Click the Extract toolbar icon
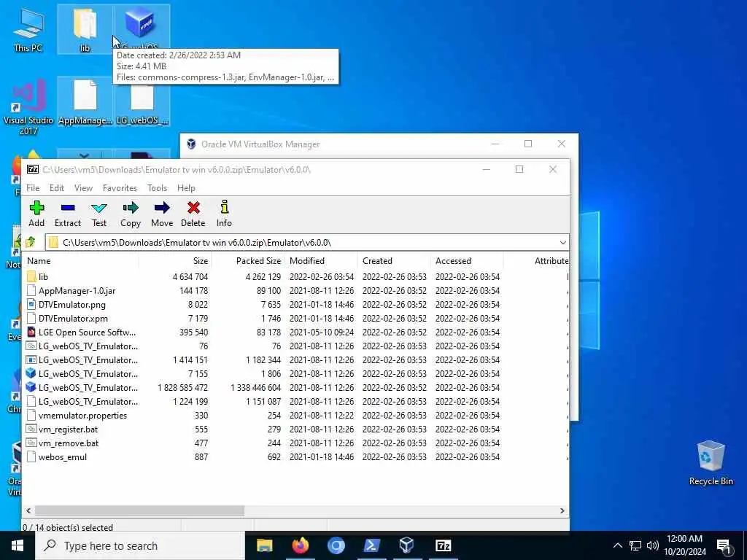The image size is (747, 560). pos(68,214)
